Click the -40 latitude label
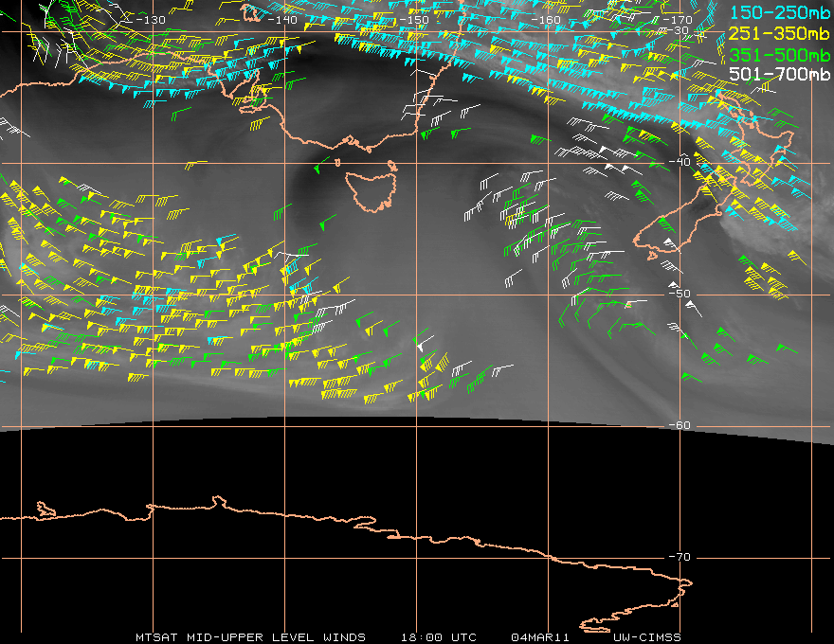Image resolution: width=834 pixels, height=644 pixels. pos(680,162)
